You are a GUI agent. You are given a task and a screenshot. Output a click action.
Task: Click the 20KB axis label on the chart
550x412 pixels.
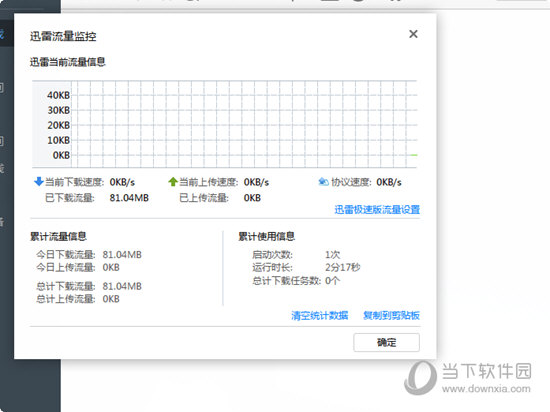click(59, 125)
